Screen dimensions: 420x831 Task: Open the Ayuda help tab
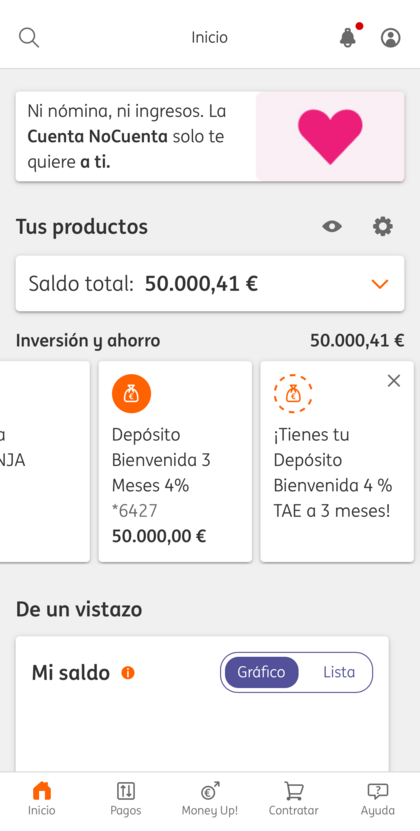click(378, 799)
